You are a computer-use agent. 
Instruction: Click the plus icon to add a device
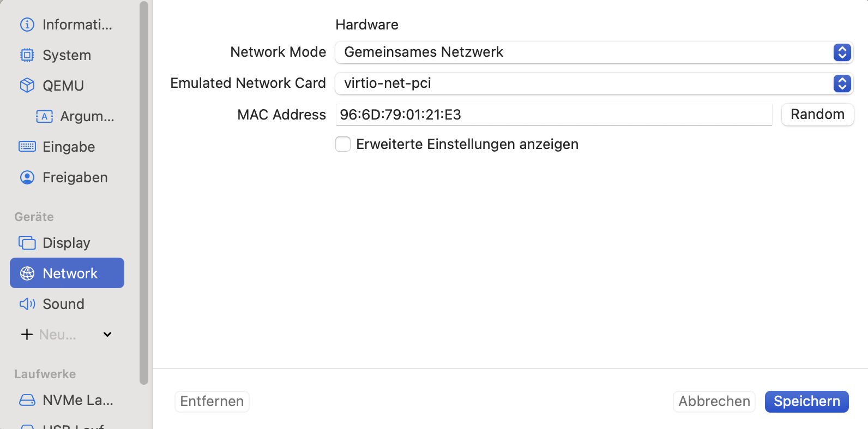coord(27,335)
